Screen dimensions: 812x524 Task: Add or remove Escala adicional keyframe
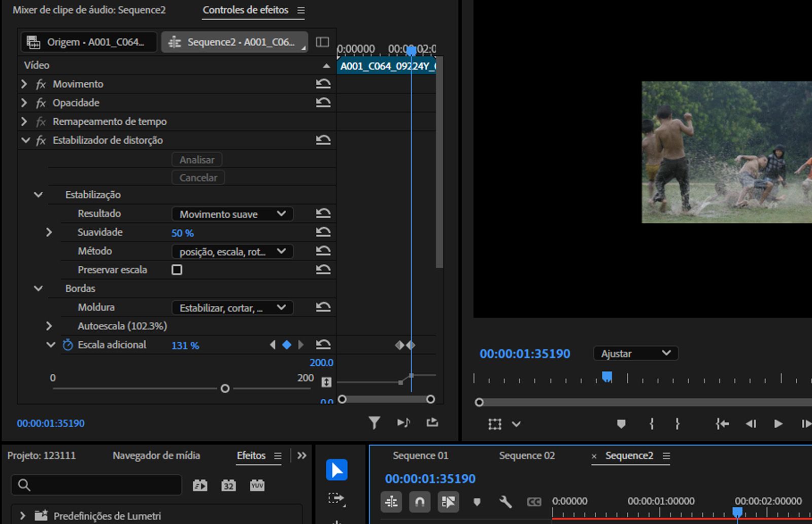tap(287, 345)
